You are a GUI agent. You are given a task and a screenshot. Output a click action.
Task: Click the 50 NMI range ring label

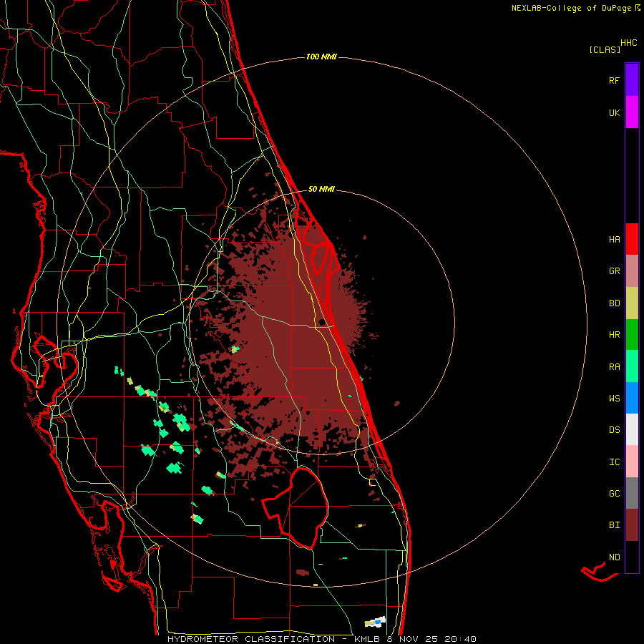(321, 189)
